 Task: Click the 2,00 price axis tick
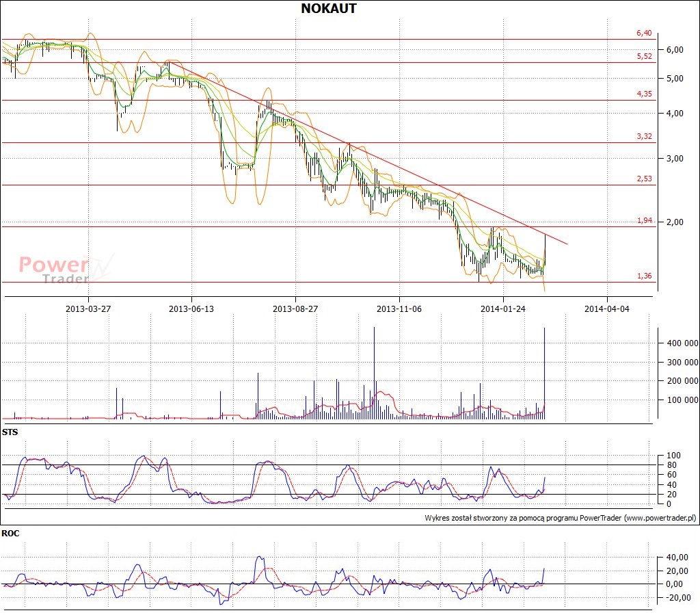pos(675,222)
